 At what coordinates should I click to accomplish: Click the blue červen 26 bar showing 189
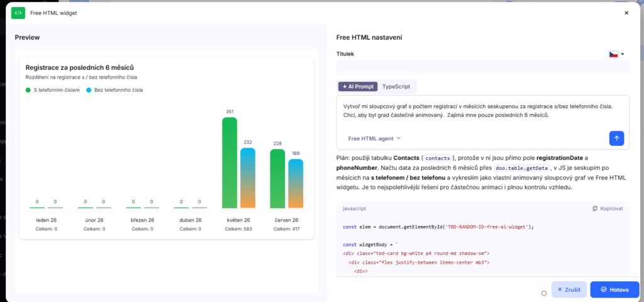pos(296,184)
